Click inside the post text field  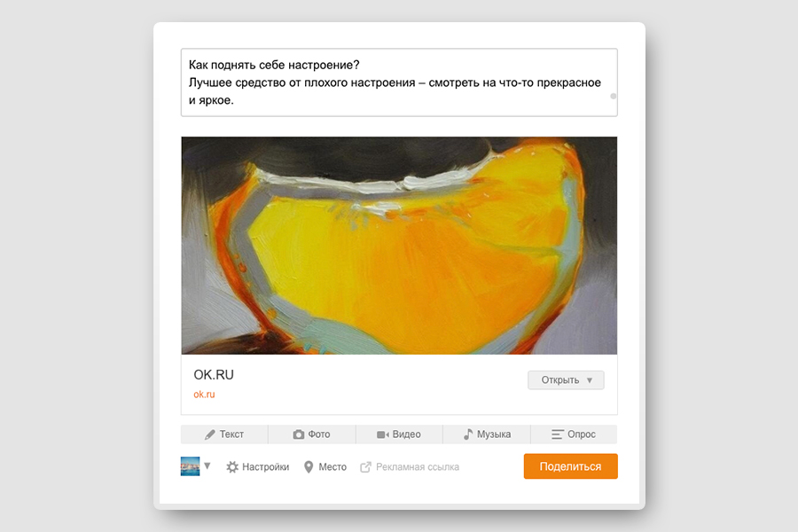[399, 82]
